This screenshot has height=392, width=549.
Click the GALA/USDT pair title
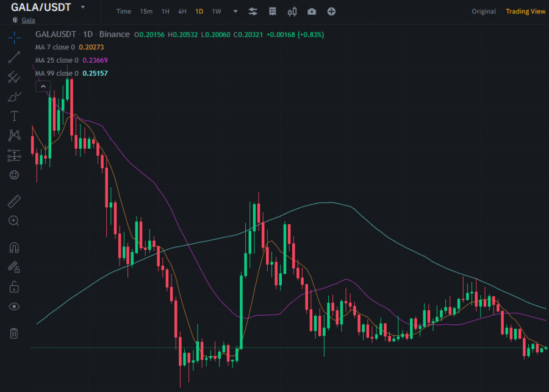pos(41,7)
